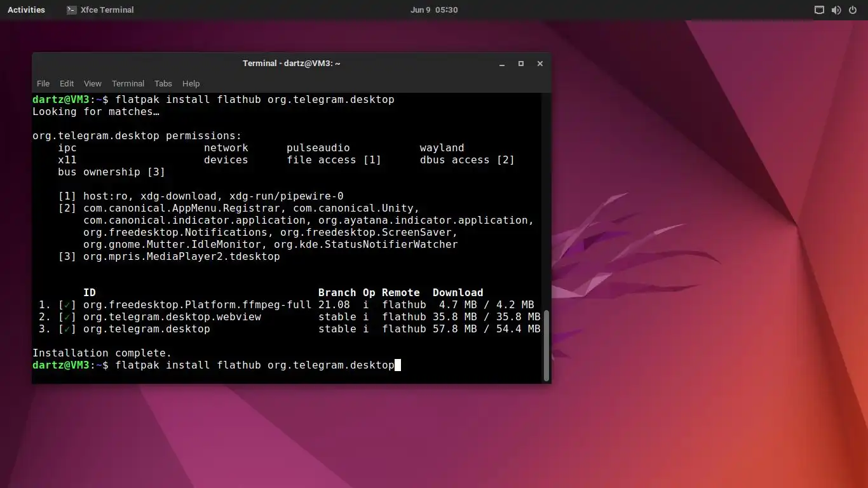Click the cursor at the bottom prompt

pyautogui.click(x=398, y=365)
